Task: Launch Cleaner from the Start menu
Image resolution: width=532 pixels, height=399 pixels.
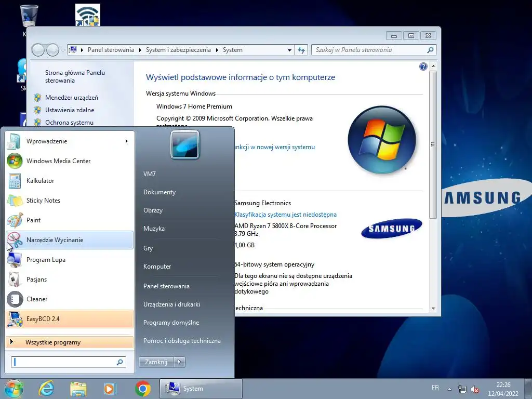Action: (70, 299)
